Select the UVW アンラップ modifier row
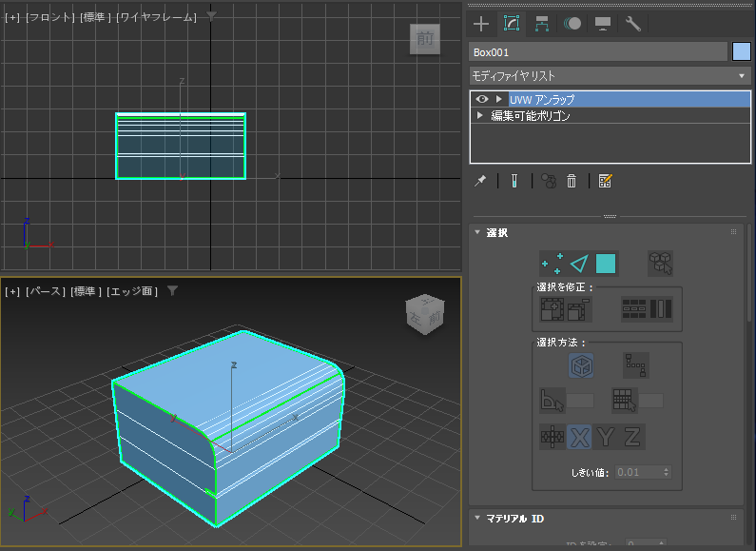This screenshot has height=551, width=756. pyautogui.click(x=630, y=99)
